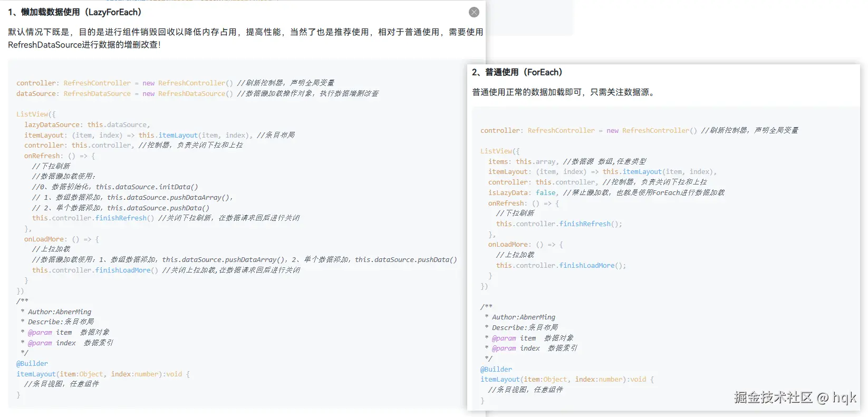
Task: Click "itemLayout(item:Object, index:number):void" in LazyForEach panel
Action: click(x=99, y=374)
